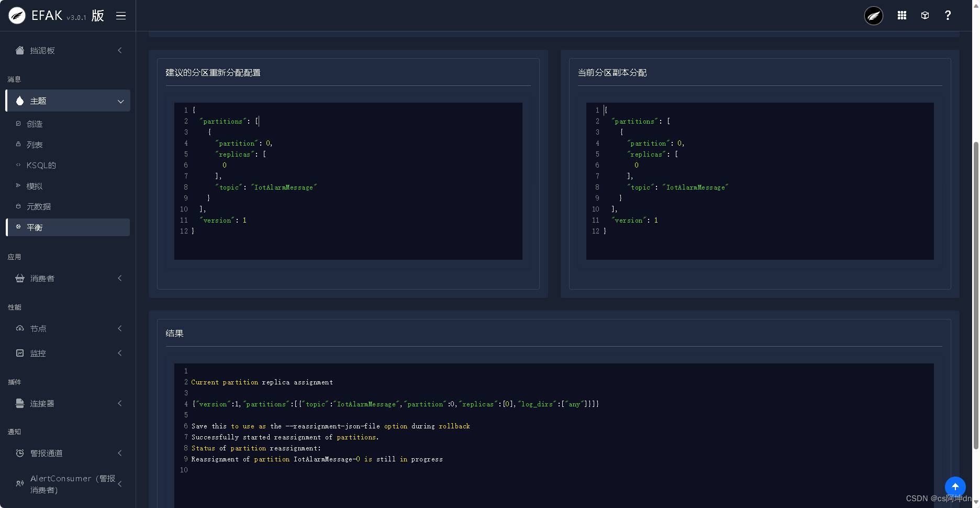Expand the 消费者 consumers section
The image size is (980, 508).
pyautogui.click(x=119, y=278)
